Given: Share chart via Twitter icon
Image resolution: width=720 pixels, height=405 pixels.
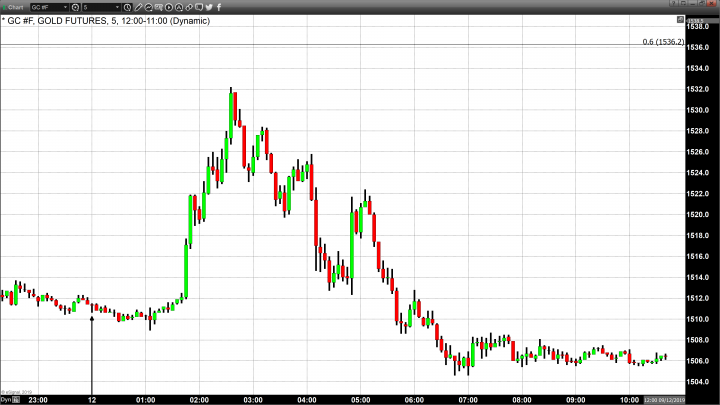Looking at the screenshot, I should coord(209,7).
